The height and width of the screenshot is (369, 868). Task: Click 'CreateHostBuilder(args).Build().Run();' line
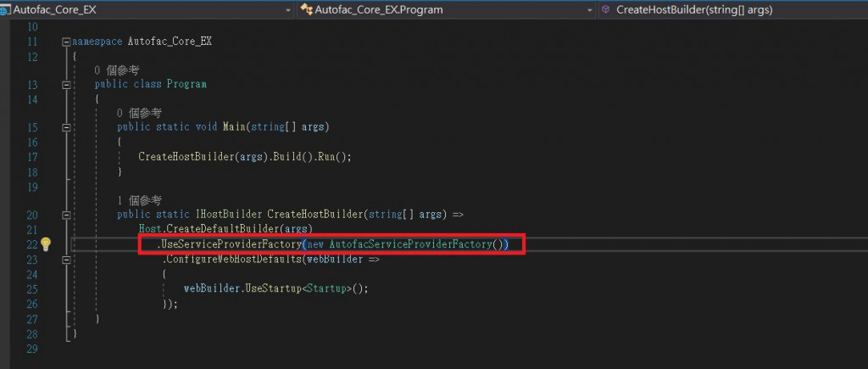245,157
